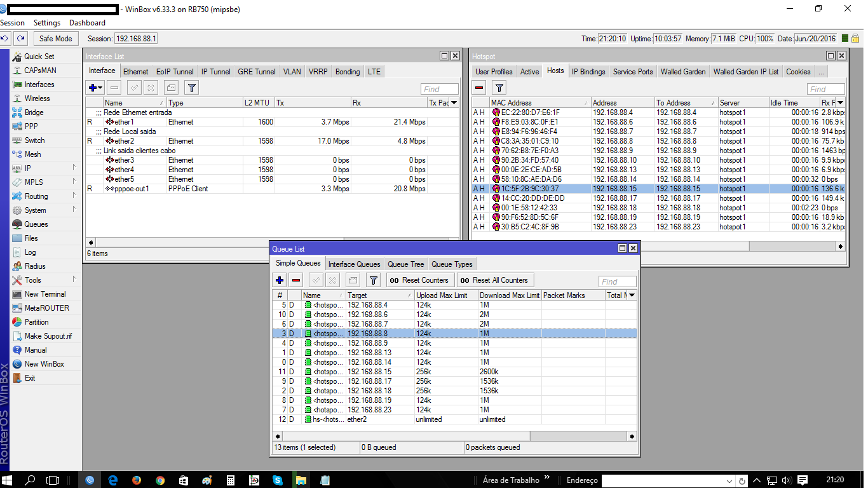Open the IP Bindings tab in Hotspot
This screenshot has width=868, height=488.
tap(588, 72)
